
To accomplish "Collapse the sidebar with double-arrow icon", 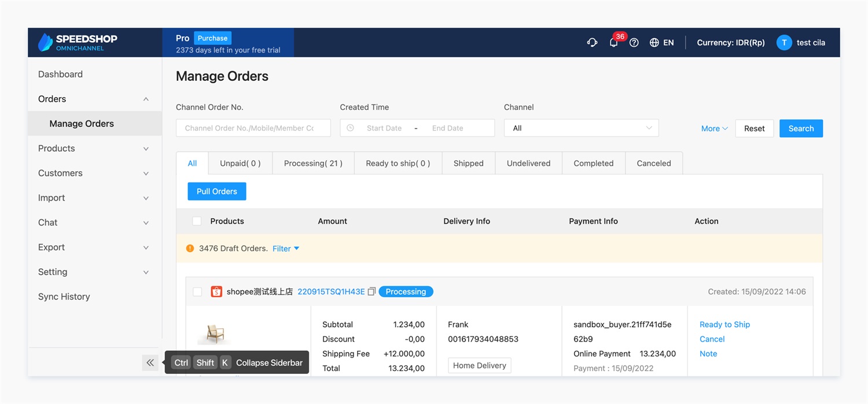I will coord(150,363).
